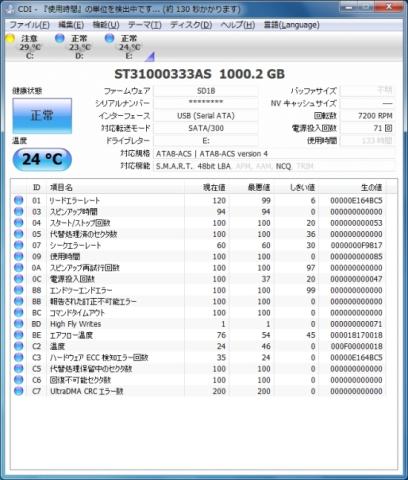The image size is (408, 480).
Task: Select the High Fly Writes attribute name
Action: (75, 324)
